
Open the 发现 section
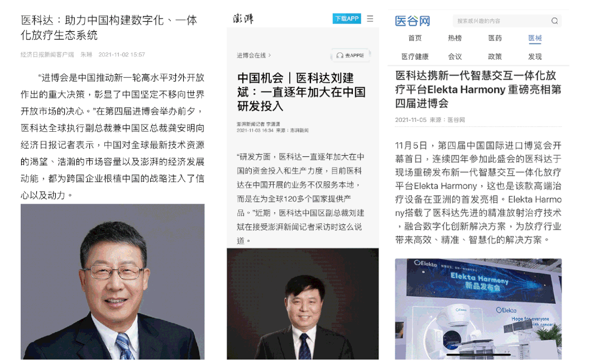535,56
